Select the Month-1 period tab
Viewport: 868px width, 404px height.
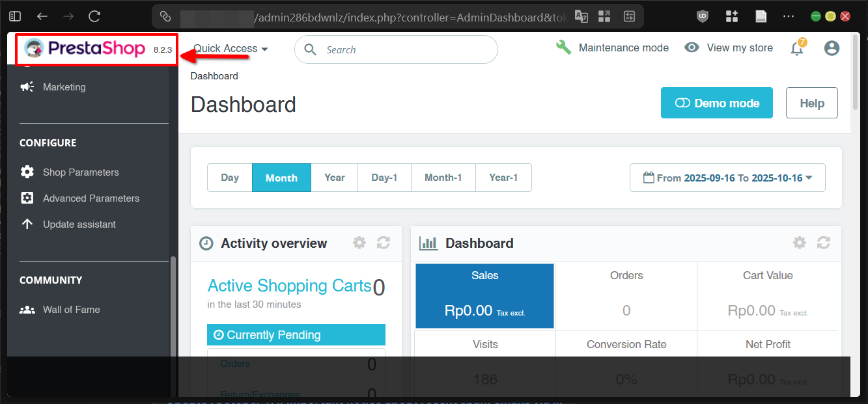pos(443,177)
